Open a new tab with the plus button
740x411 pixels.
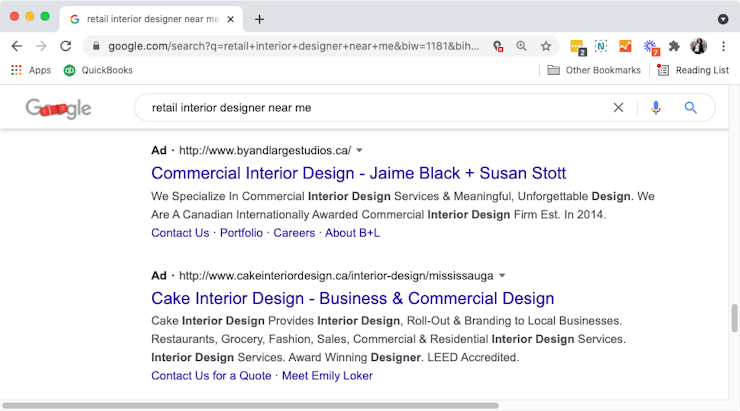pyautogui.click(x=259, y=19)
